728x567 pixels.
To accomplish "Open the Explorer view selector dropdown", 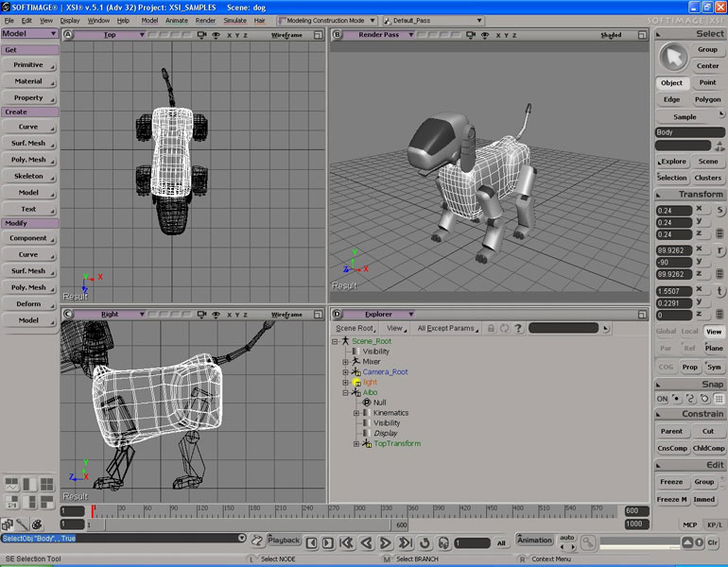I will pyautogui.click(x=379, y=314).
